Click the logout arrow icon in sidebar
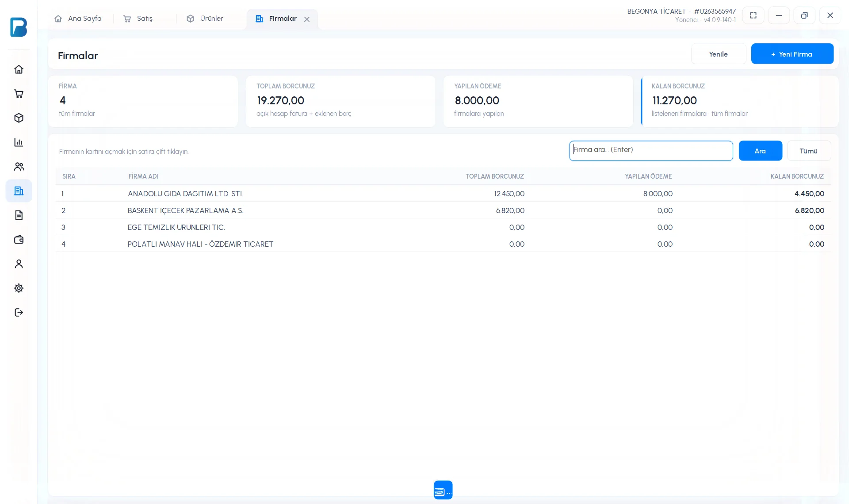This screenshot has width=849, height=504. pyautogui.click(x=19, y=313)
